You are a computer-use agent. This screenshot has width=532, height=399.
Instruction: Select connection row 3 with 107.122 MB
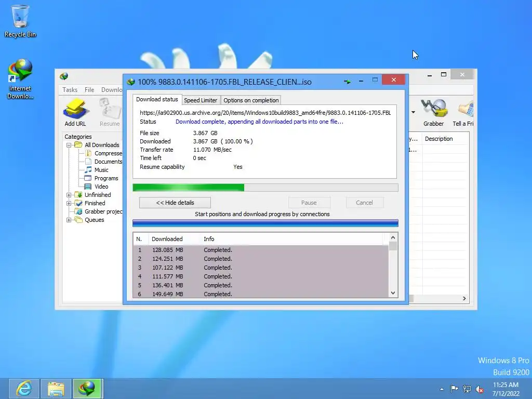point(261,268)
